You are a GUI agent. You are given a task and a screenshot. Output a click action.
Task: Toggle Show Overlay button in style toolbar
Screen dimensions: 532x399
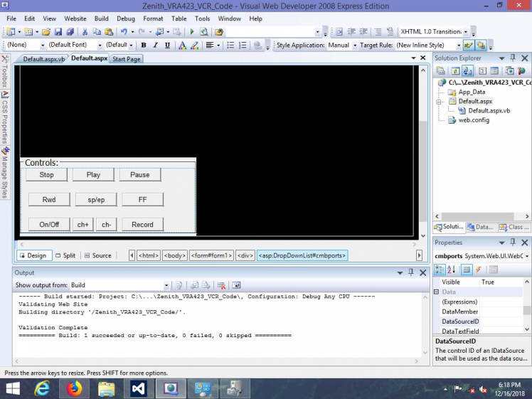[480, 45]
